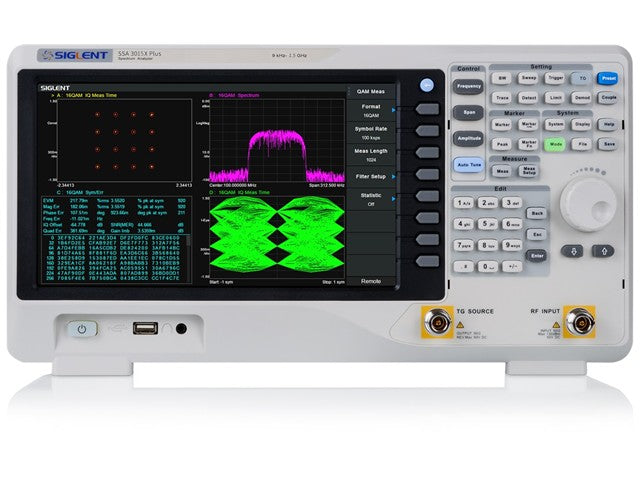Tap numeric keypad key 1
Image resolution: width=640 pixels, height=480 pixels.
(464, 203)
